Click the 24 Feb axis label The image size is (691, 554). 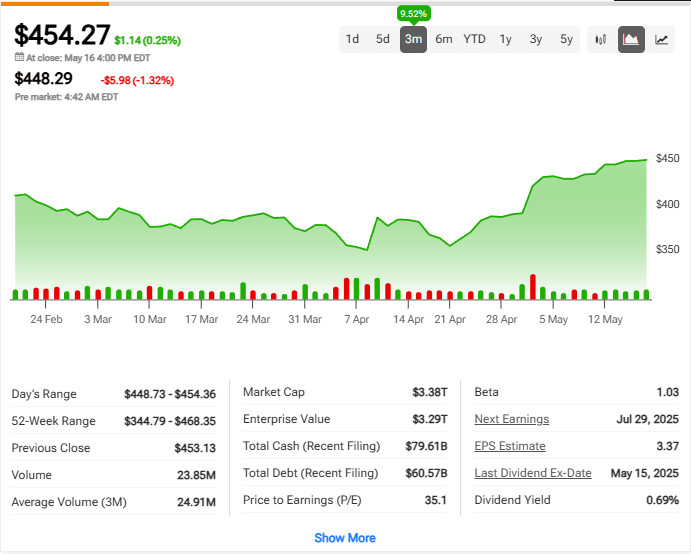click(46, 319)
